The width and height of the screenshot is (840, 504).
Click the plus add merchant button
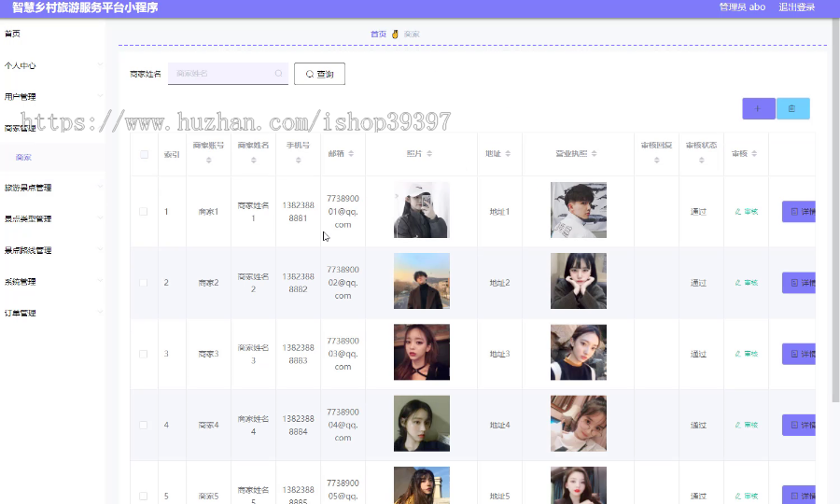tap(758, 108)
